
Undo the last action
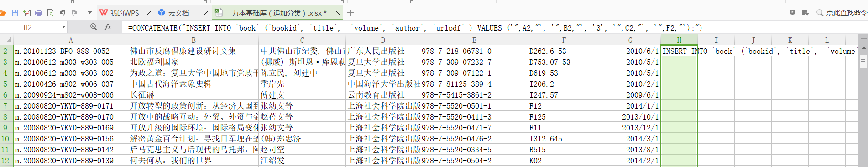[63, 13]
